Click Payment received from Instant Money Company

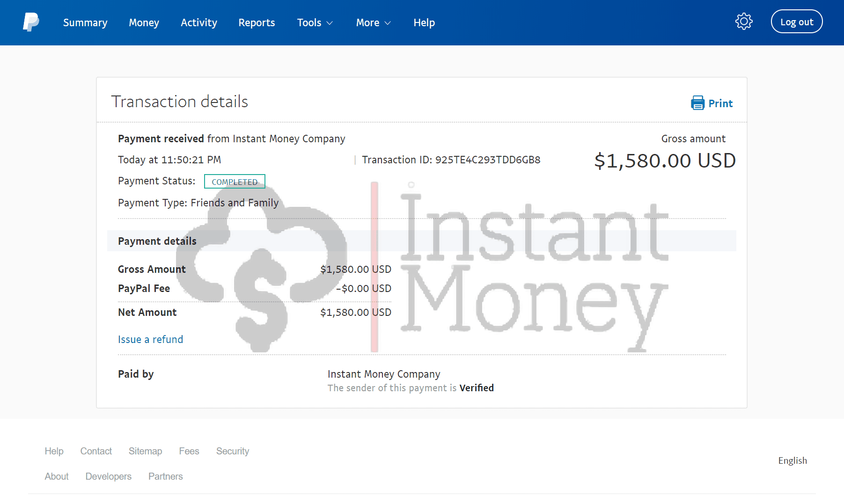coord(232,139)
